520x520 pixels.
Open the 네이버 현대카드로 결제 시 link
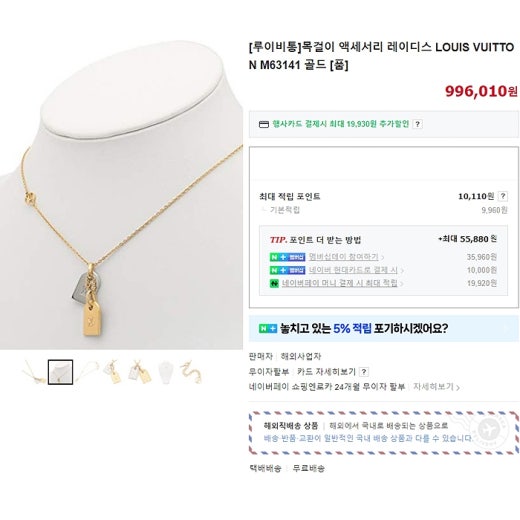point(353,270)
